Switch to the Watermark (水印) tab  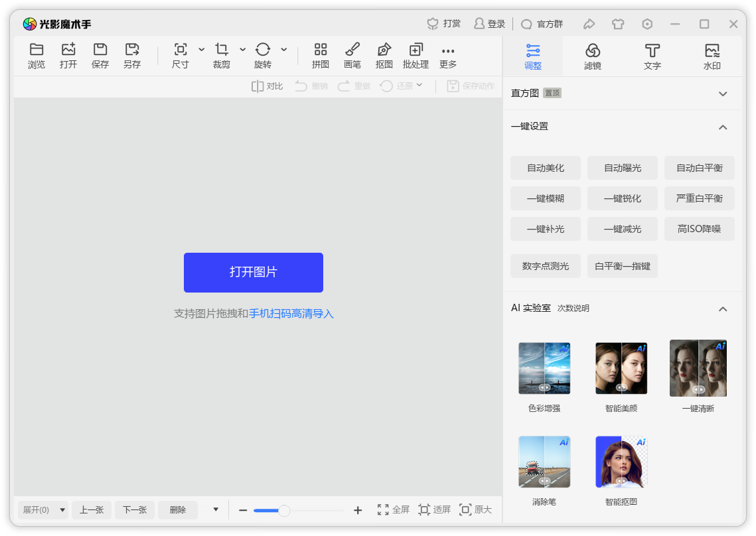tap(712, 56)
